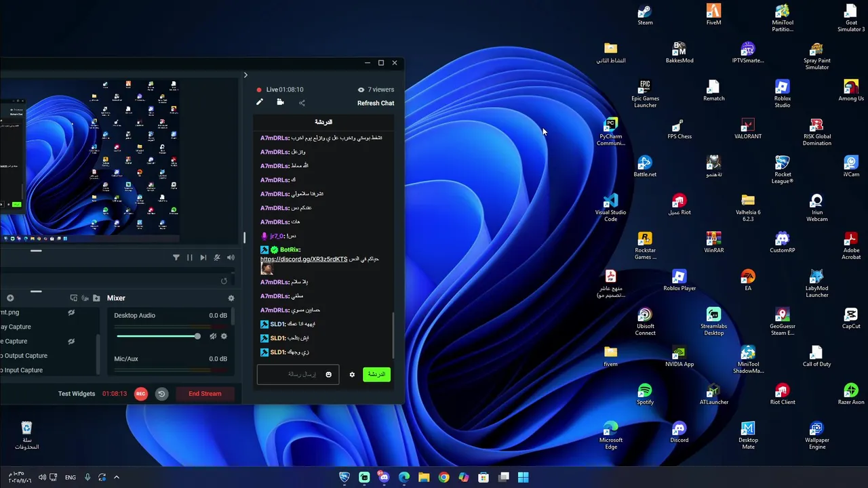
Task: Click the camera clip icon in chat panel
Action: pos(280,102)
